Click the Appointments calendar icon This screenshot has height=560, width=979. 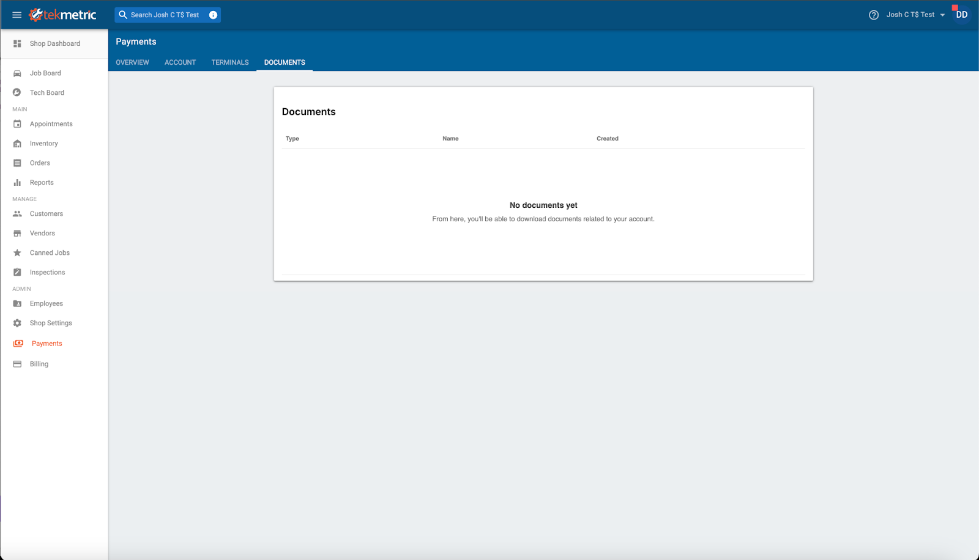pyautogui.click(x=17, y=124)
